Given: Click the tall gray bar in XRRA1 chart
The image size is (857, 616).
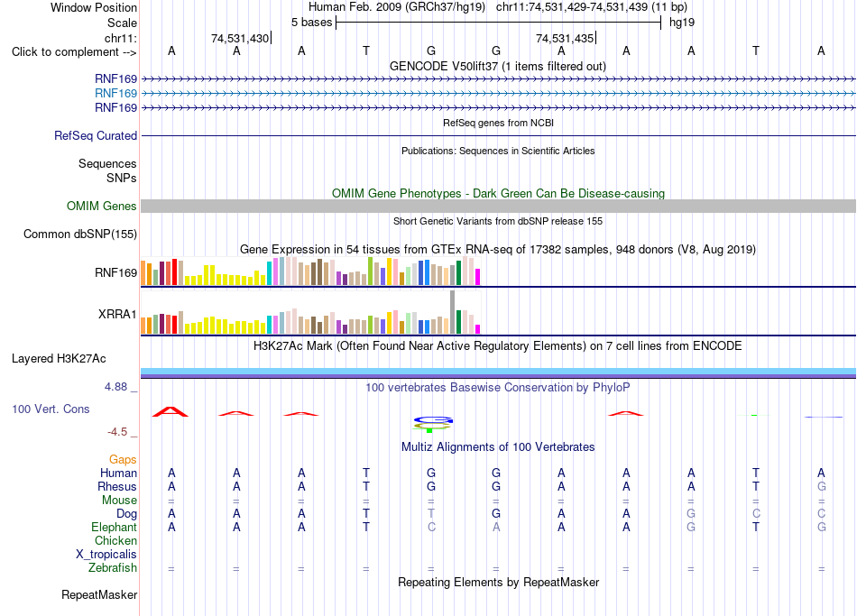Looking at the screenshot, I should pos(453,312).
